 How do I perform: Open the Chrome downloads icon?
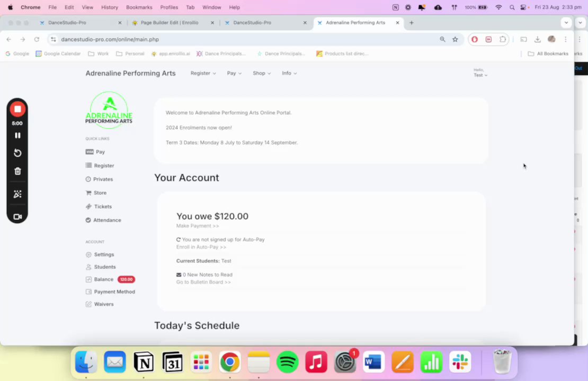[537, 39]
